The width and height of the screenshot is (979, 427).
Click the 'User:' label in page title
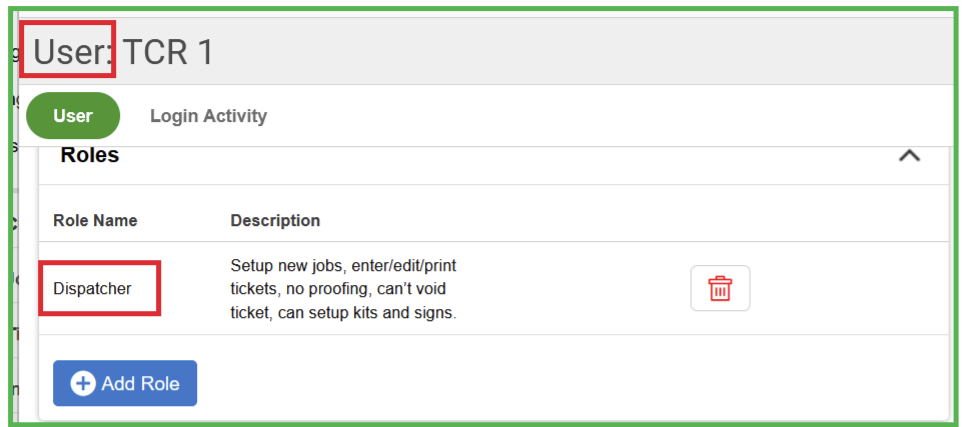coord(72,51)
